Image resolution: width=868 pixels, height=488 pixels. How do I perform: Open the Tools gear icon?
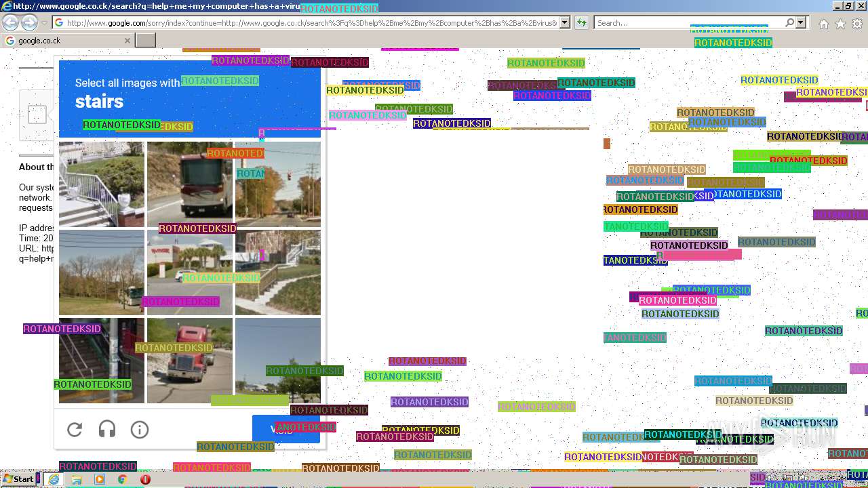(857, 24)
